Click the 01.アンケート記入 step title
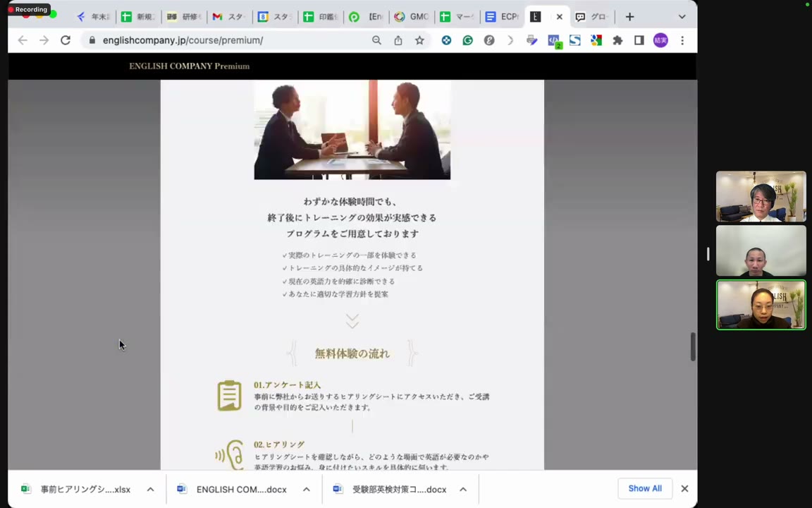This screenshot has width=812, height=508. (288, 385)
